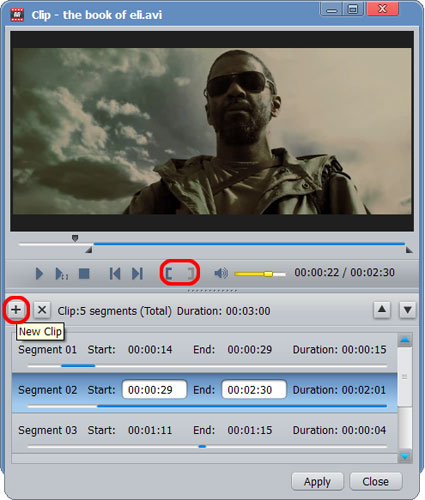Play the video preview
This screenshot has width=425, height=500.
point(39,274)
